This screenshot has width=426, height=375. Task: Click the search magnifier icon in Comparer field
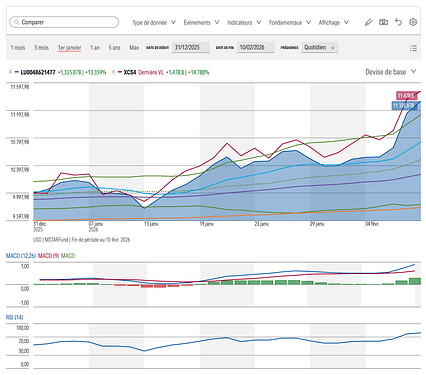[x=16, y=22]
